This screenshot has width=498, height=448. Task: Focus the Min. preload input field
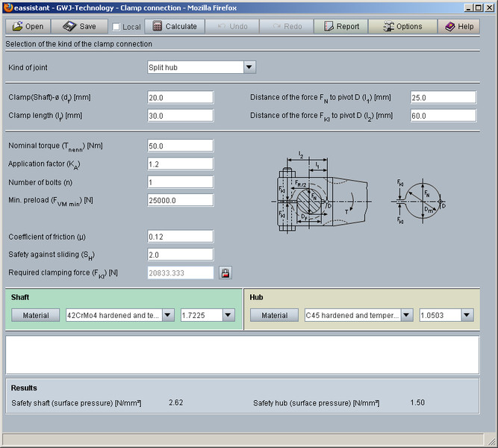pos(181,200)
